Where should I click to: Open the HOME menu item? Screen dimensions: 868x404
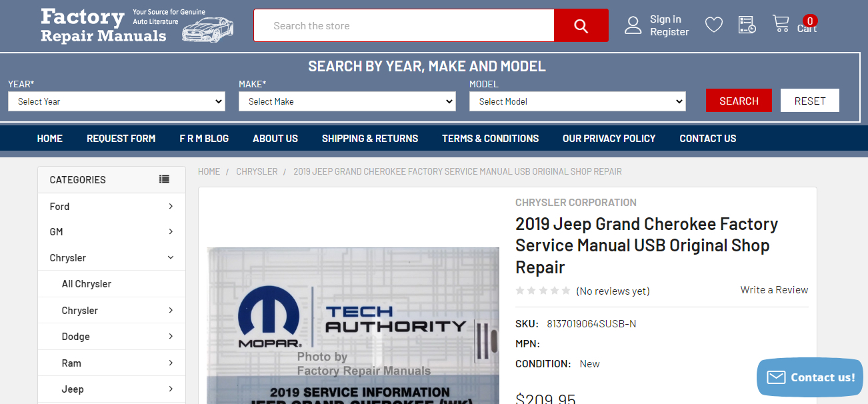click(x=50, y=139)
